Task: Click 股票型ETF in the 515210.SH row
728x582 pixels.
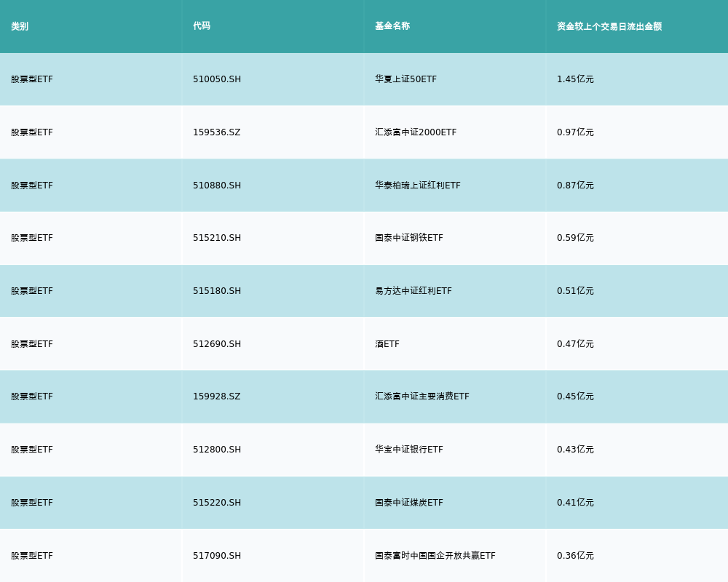Action: click(x=32, y=238)
